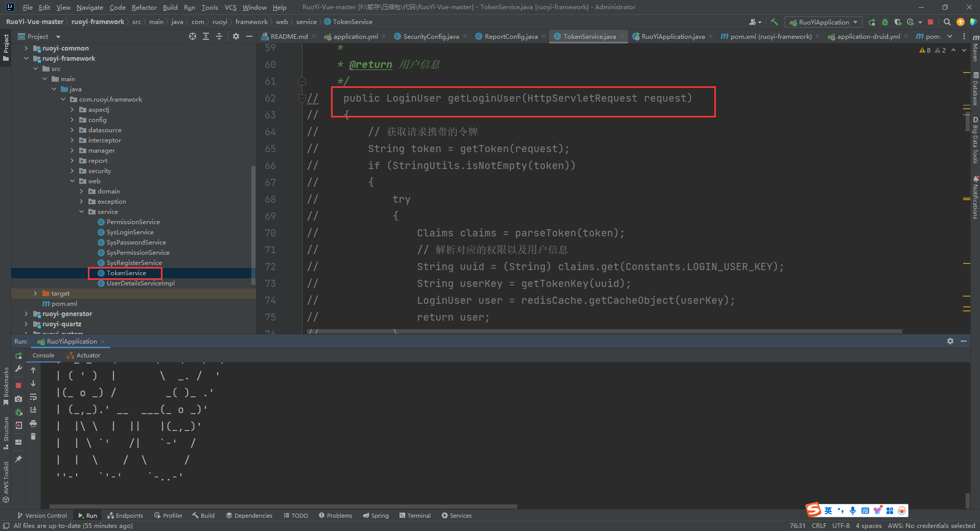Toggle the AWS Toolkit side panel

(x=6, y=482)
